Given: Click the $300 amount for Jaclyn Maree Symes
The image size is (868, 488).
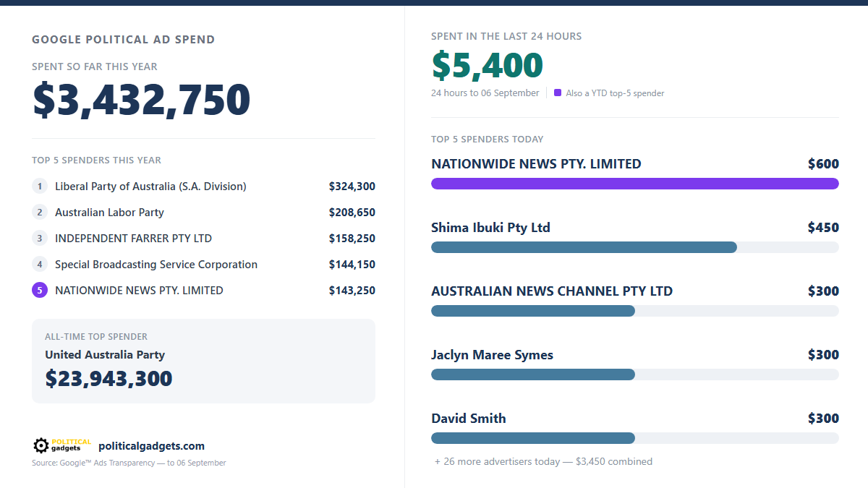Looking at the screenshot, I should (x=823, y=355).
